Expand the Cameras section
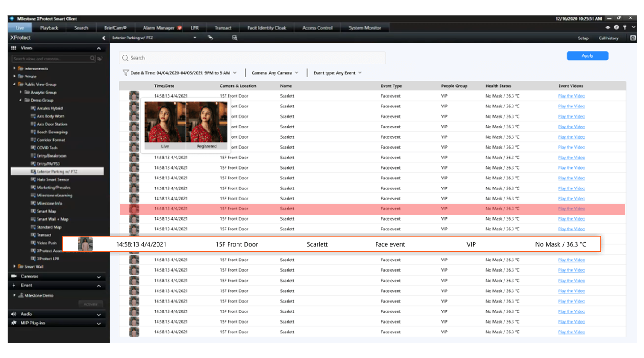This screenshot has height=358, width=644. 99,277
